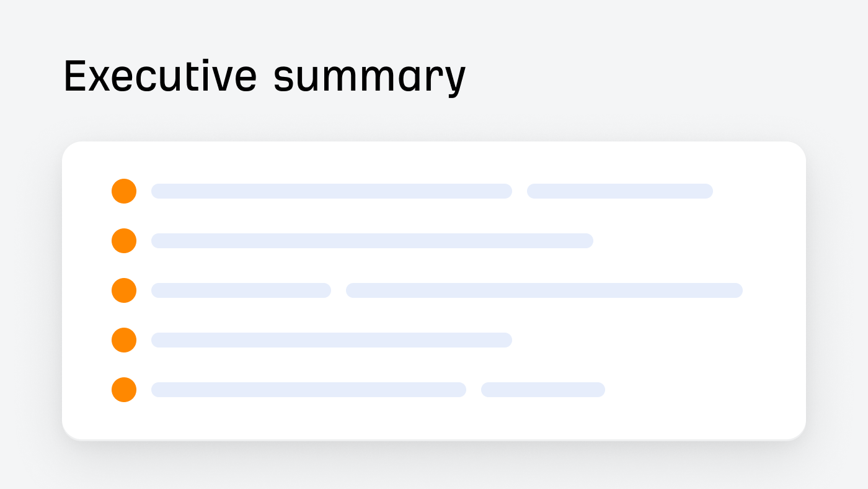The image size is (868, 489).
Task: Click the third orange bullet dot
Action: tap(124, 290)
